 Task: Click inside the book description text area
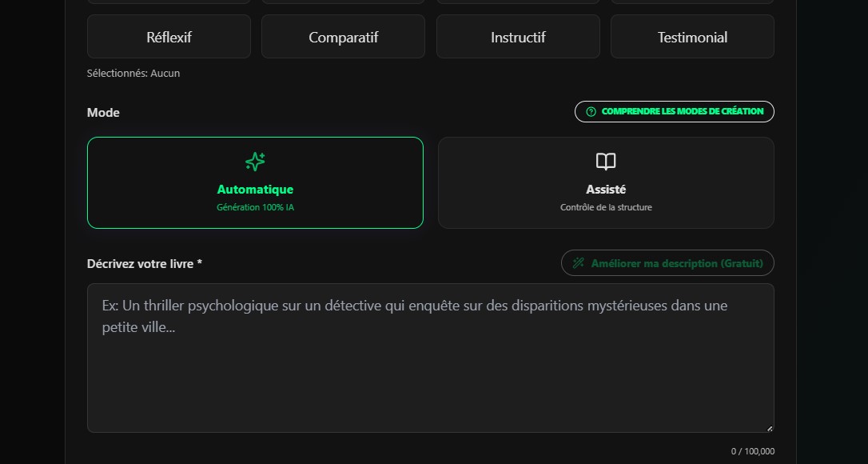(431, 358)
